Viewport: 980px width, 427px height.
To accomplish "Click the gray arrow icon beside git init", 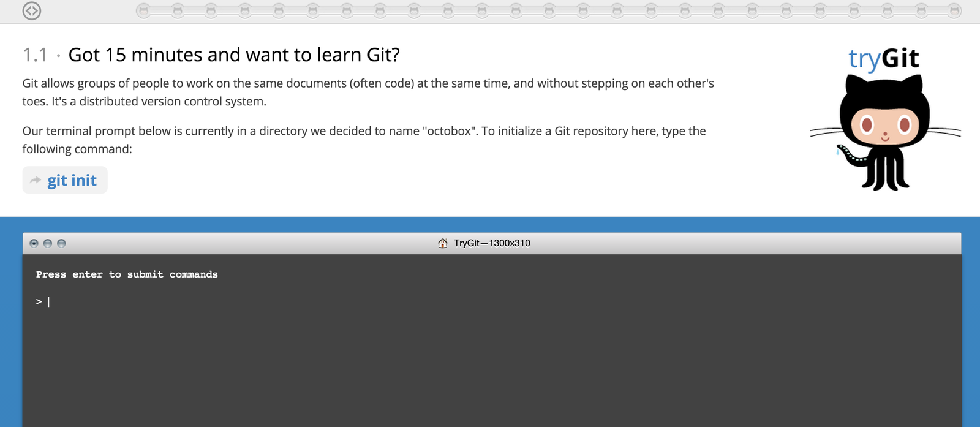I will point(36,180).
